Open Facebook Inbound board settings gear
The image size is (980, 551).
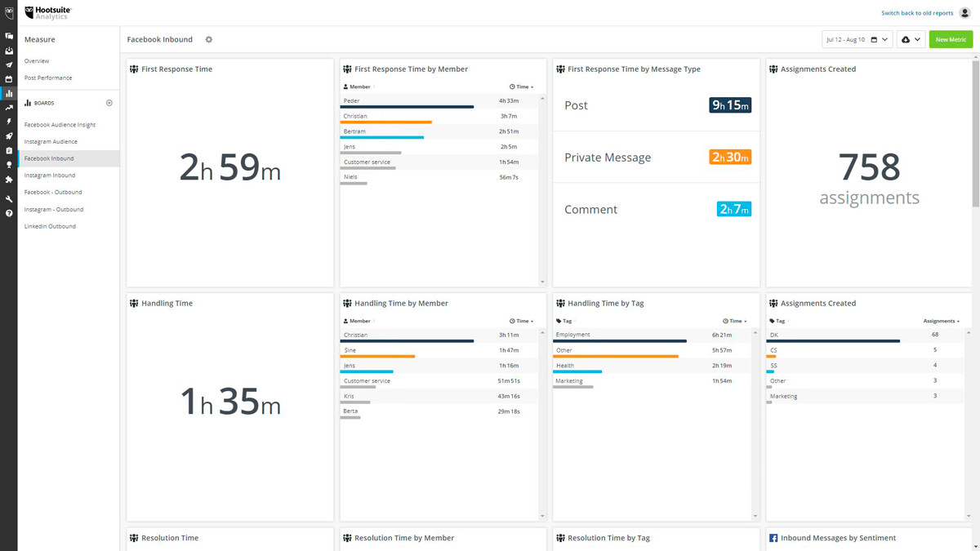[x=209, y=39]
